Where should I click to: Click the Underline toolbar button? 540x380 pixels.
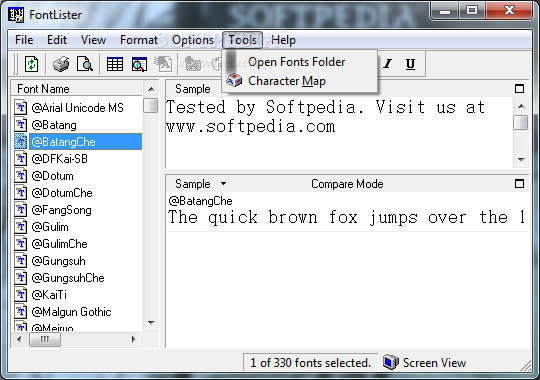(410, 64)
